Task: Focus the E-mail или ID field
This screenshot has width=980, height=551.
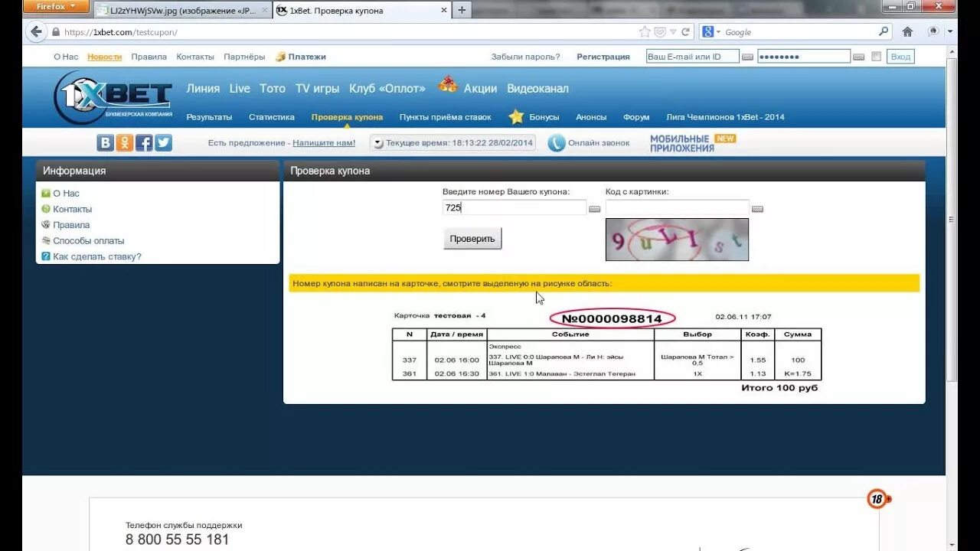Action: pyautogui.click(x=692, y=57)
